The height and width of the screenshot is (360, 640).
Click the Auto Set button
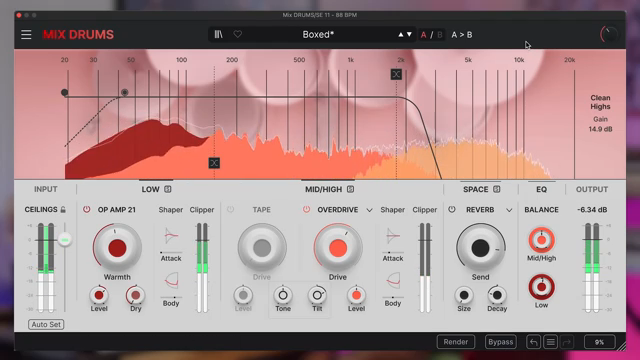(x=46, y=324)
